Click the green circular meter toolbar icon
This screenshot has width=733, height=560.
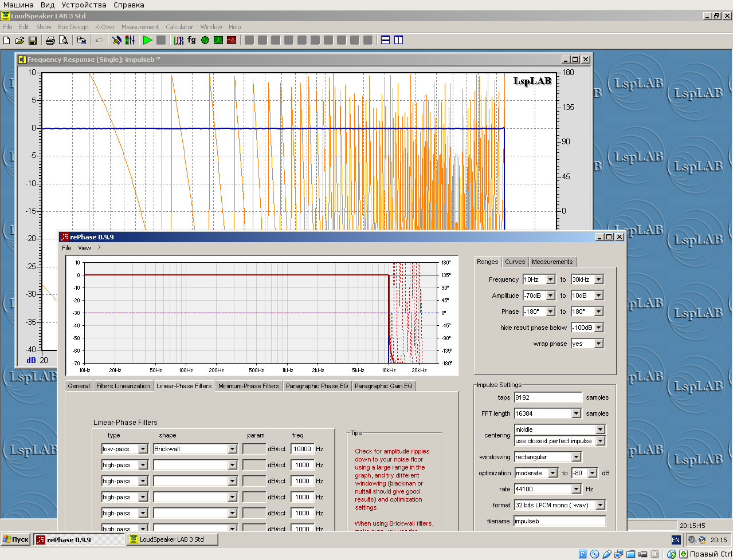click(205, 40)
